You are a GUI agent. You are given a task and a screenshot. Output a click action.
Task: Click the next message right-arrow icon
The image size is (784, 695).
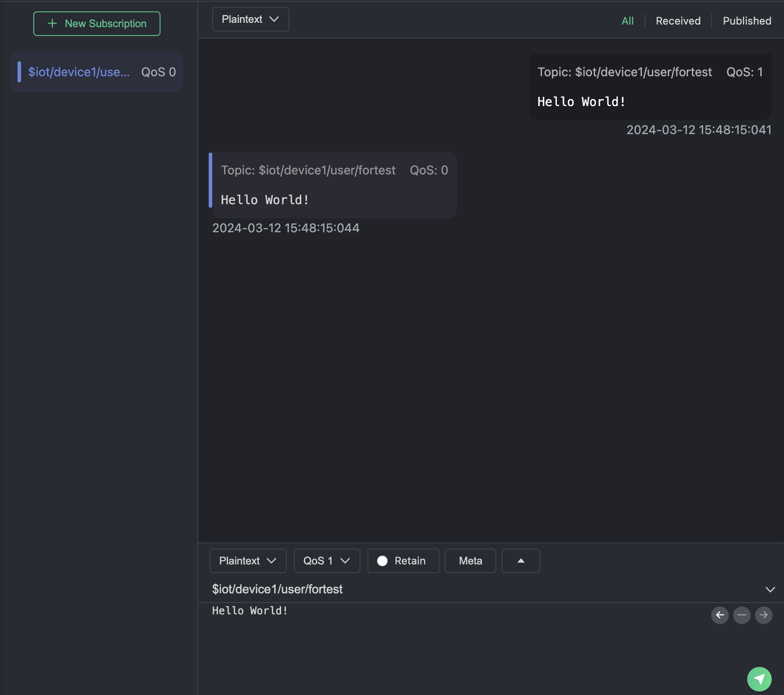(x=763, y=615)
